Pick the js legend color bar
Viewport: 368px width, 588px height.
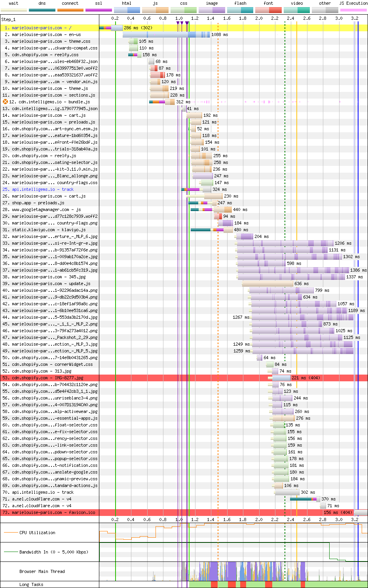[155, 10]
